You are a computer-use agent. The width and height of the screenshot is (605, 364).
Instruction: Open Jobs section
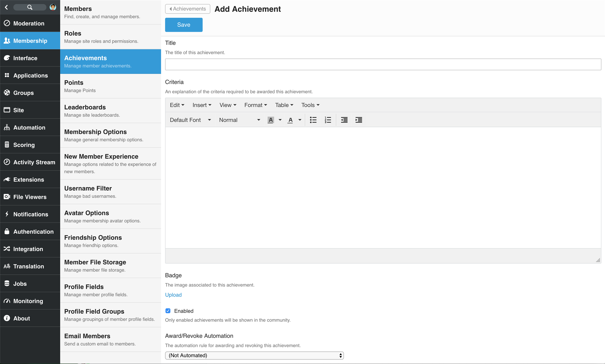pos(30,284)
